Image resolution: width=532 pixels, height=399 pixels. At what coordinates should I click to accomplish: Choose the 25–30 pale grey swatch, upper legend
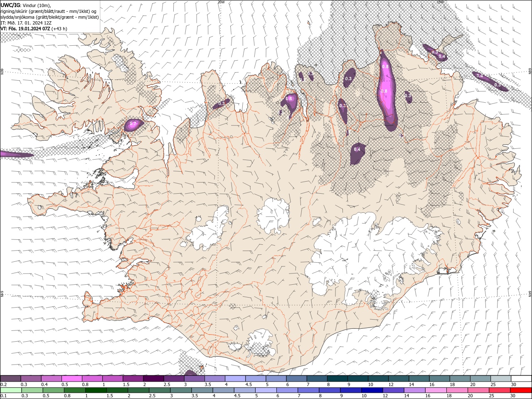pos(501,379)
